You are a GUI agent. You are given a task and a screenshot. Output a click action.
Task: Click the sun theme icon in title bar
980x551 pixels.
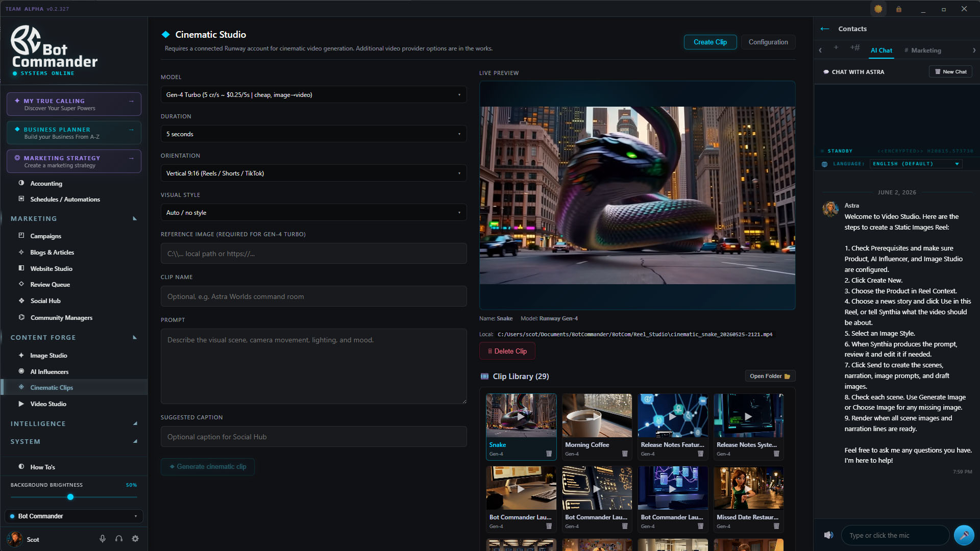[878, 9]
